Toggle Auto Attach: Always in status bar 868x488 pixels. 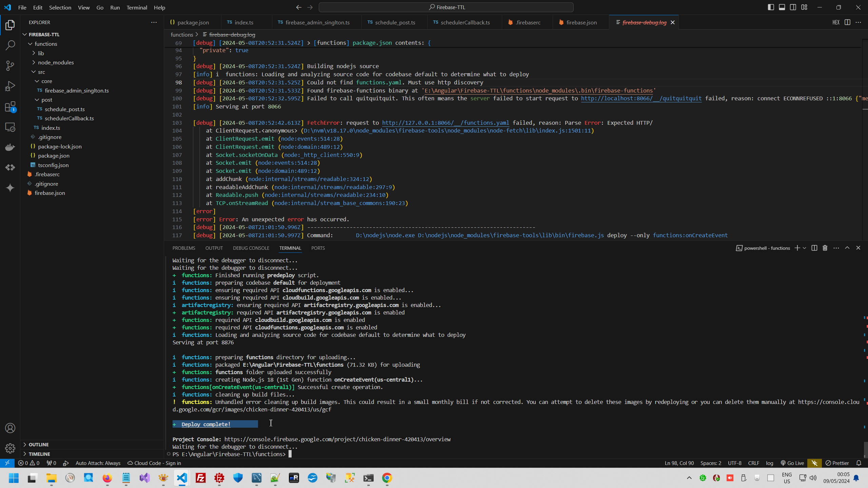coord(98,463)
